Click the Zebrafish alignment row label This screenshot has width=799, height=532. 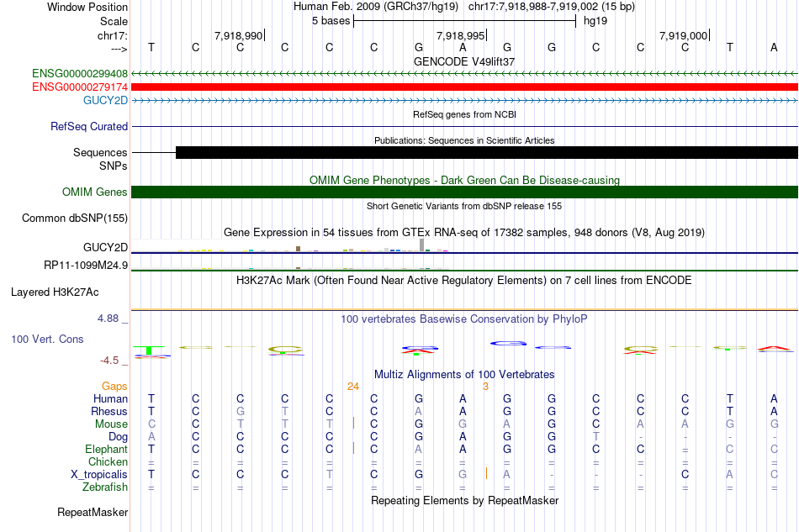[105, 487]
